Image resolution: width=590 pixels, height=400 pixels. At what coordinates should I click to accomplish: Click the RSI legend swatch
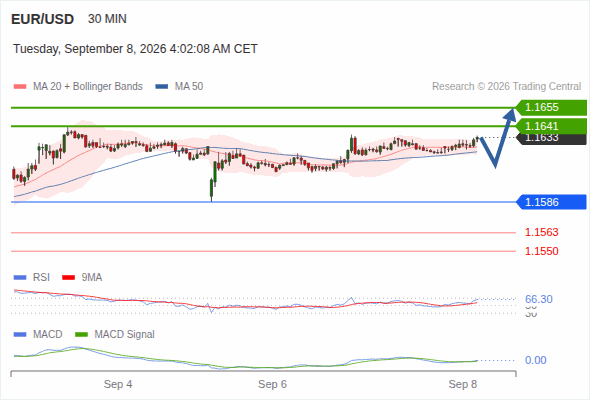tap(20, 278)
